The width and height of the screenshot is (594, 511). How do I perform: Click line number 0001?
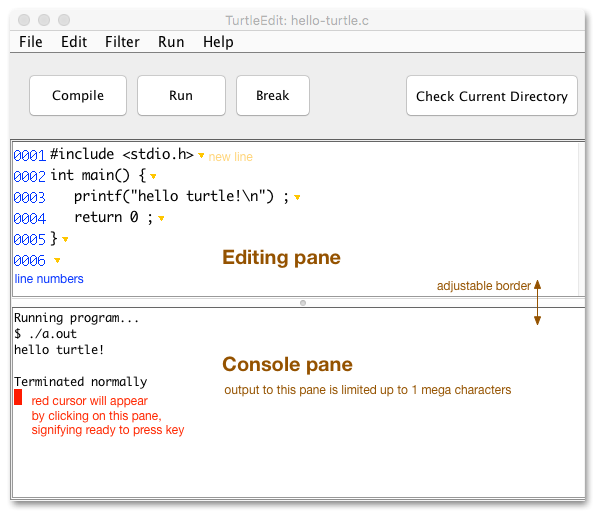(30, 155)
